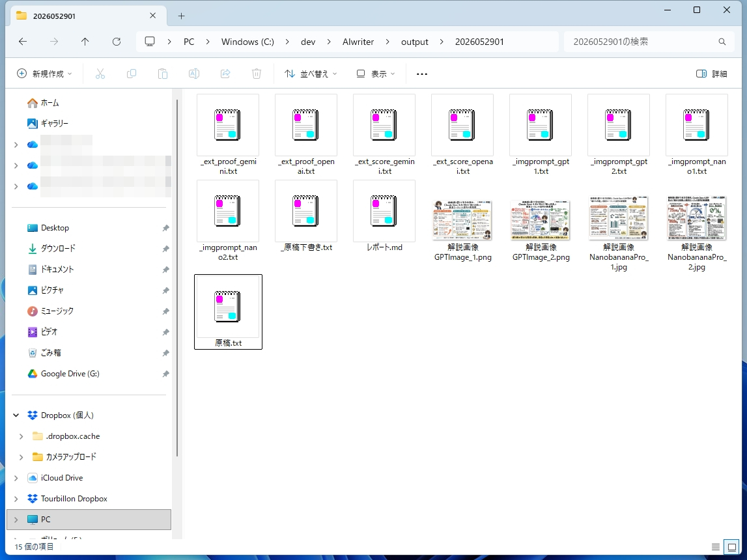Click the Share icon in toolbar
Viewport: 747px width, 560px height.
[225, 74]
